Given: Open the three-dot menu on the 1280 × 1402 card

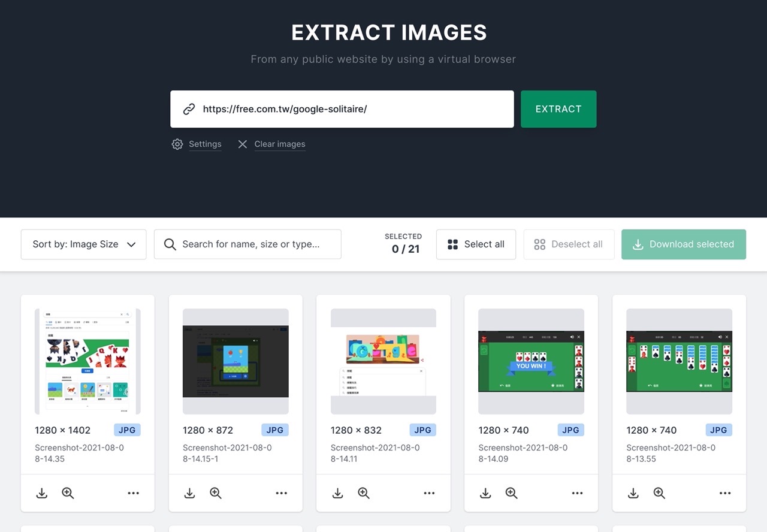Looking at the screenshot, I should click(x=133, y=492).
